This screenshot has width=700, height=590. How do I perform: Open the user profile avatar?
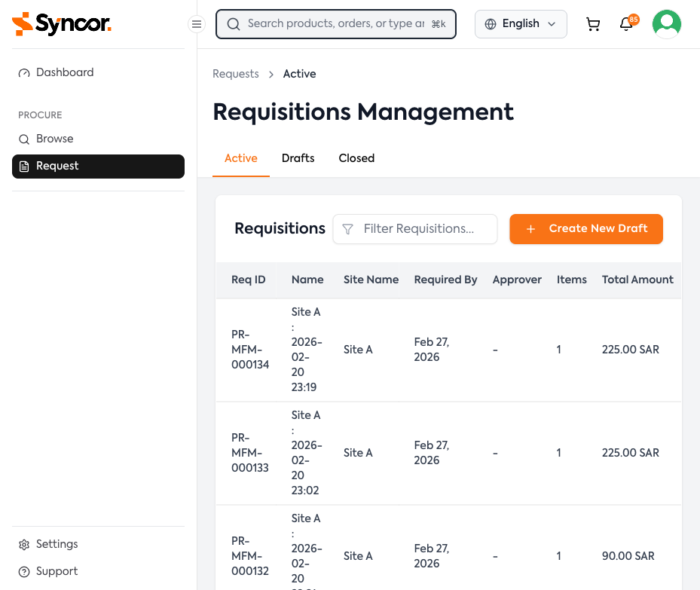tap(667, 23)
